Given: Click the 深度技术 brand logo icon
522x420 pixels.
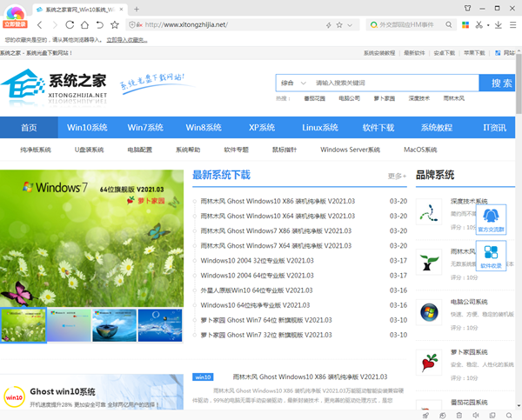Looking at the screenshot, I should coord(429,211).
